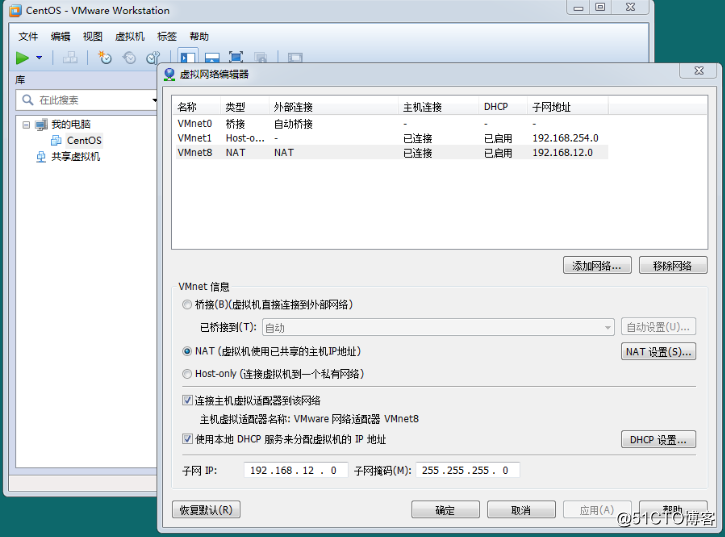This screenshot has height=537, width=725.
Task: Collapse the 我的电脑 tree node
Action: click(26, 124)
